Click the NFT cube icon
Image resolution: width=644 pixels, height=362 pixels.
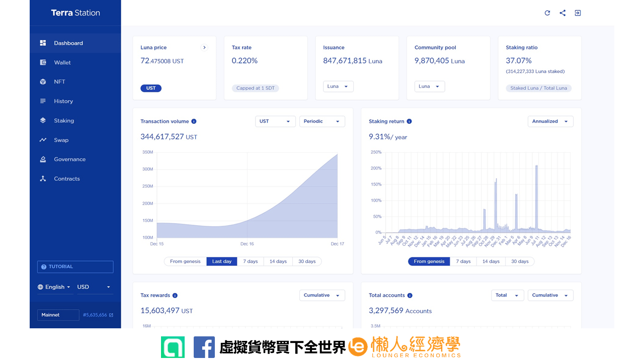[x=43, y=82]
